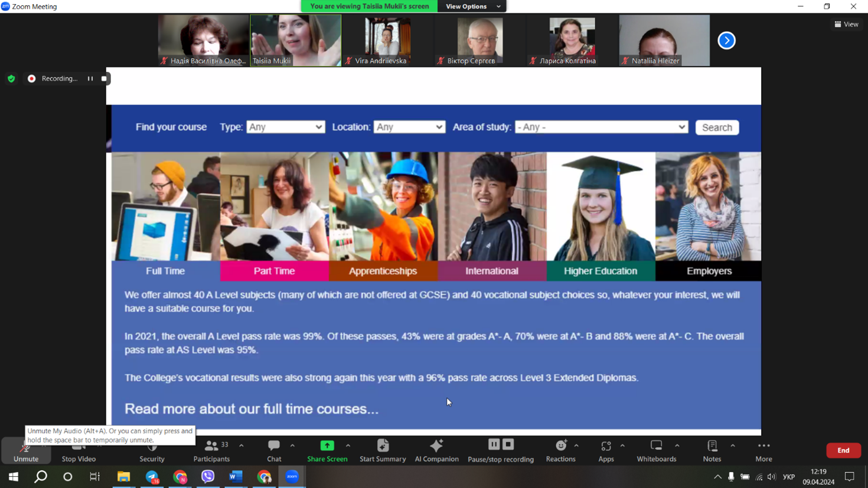The image size is (868, 488).
Task: Expand the Notes options arrow
Action: (733, 446)
